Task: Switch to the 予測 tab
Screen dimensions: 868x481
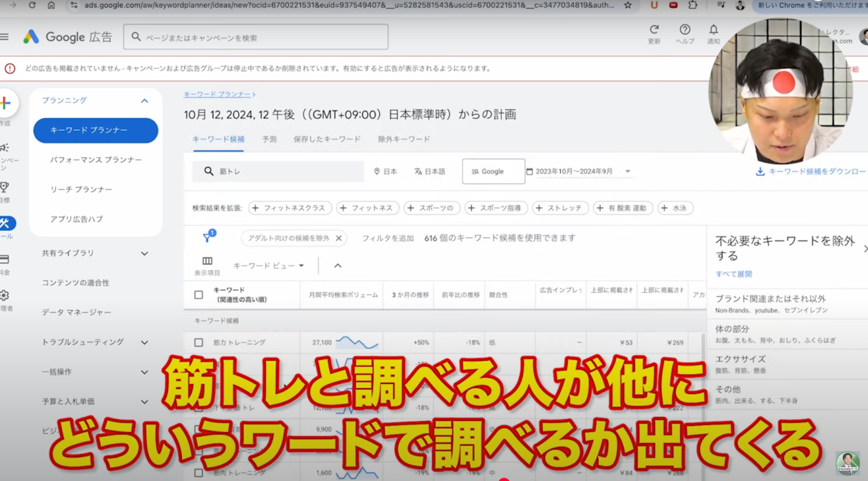Action: pyautogui.click(x=269, y=139)
